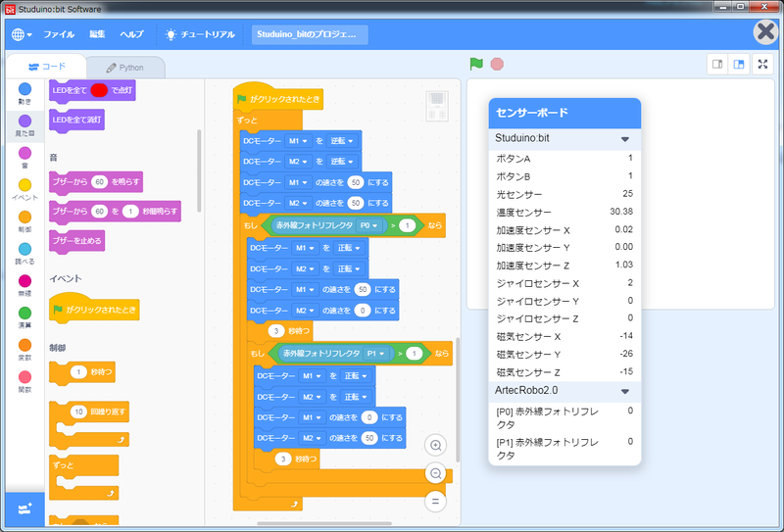
Task: Close the app with large X icon
Action: [766, 32]
